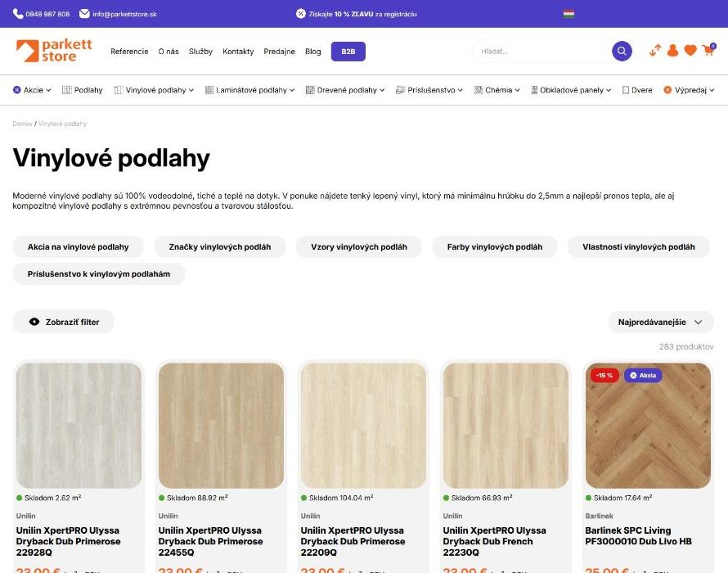Open Vzory vinylových podláh
Screen dimensions: 728x573
click(x=359, y=246)
